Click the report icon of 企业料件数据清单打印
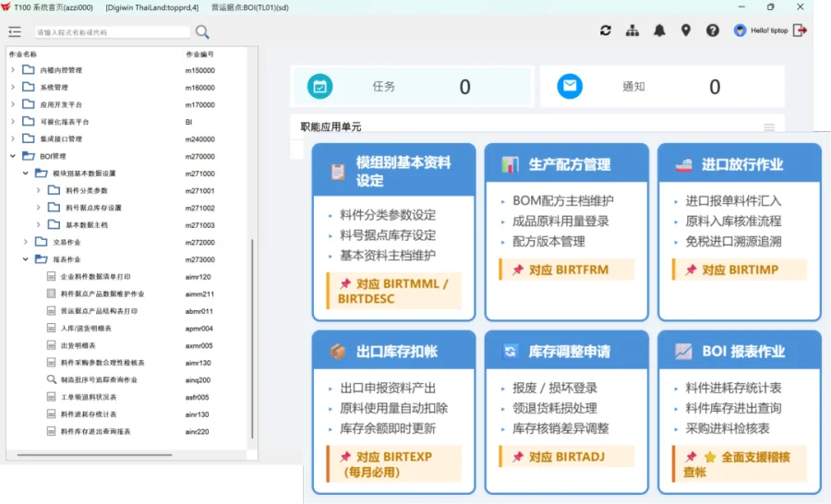The image size is (831, 504). click(52, 277)
